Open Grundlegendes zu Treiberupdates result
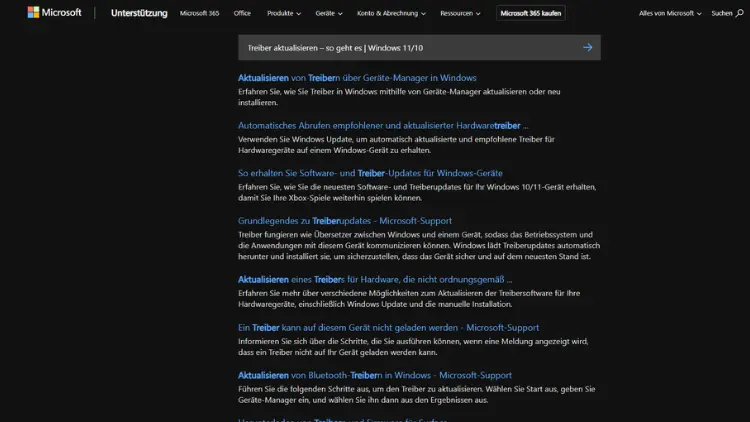 click(x=345, y=221)
